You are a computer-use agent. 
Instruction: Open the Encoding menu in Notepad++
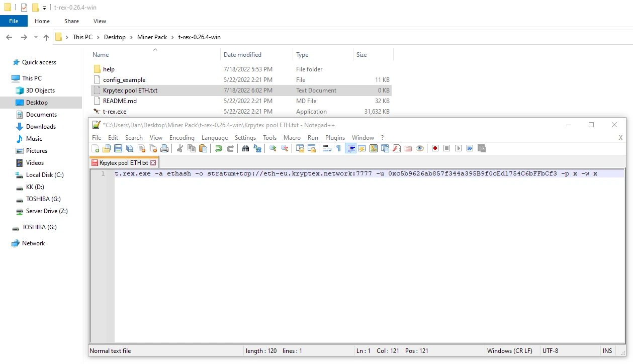point(182,137)
